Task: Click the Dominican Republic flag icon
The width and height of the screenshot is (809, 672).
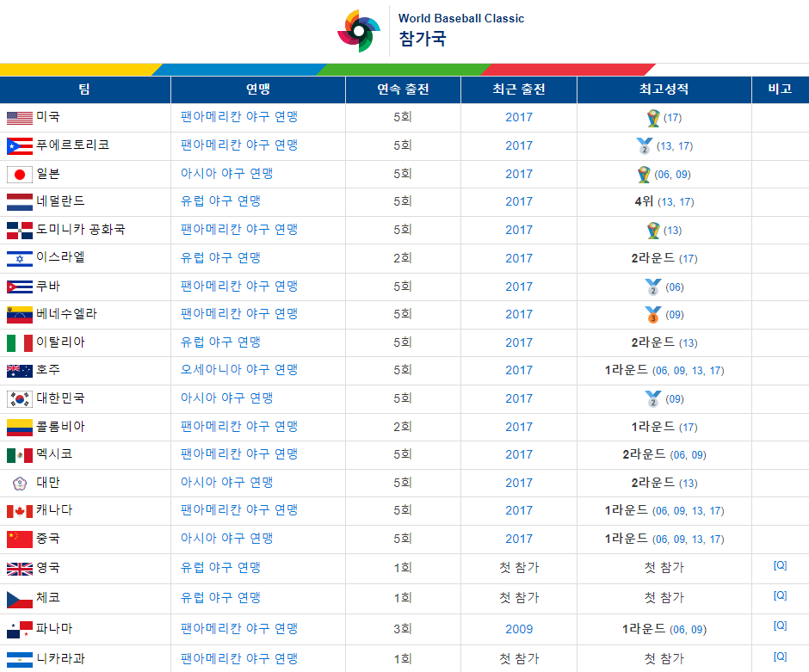Action: pos(20,231)
